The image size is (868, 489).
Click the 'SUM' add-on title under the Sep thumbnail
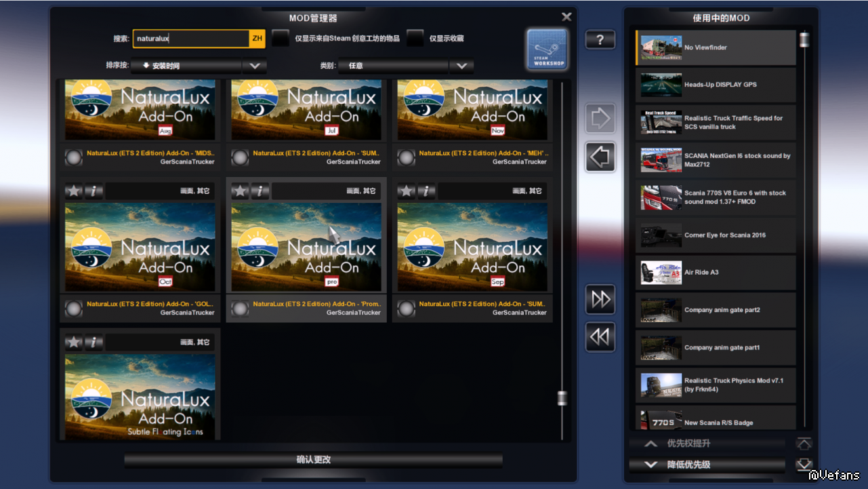(x=484, y=304)
